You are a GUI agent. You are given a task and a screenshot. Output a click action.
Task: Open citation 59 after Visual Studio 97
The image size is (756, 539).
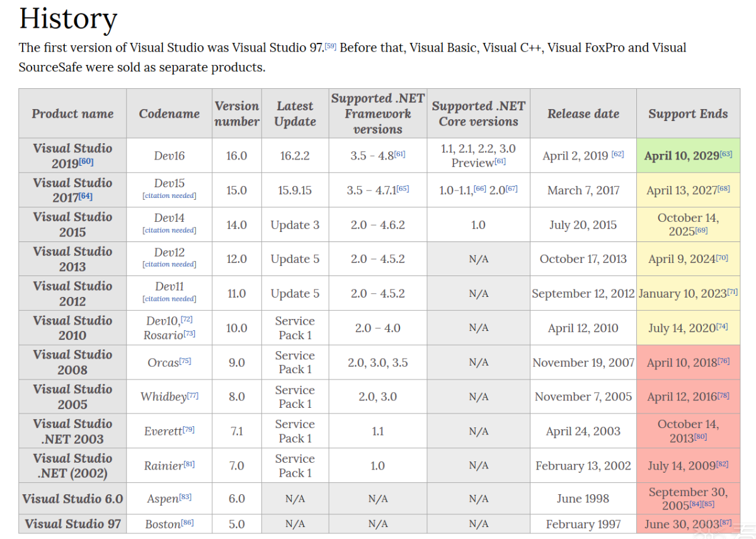[330, 45]
